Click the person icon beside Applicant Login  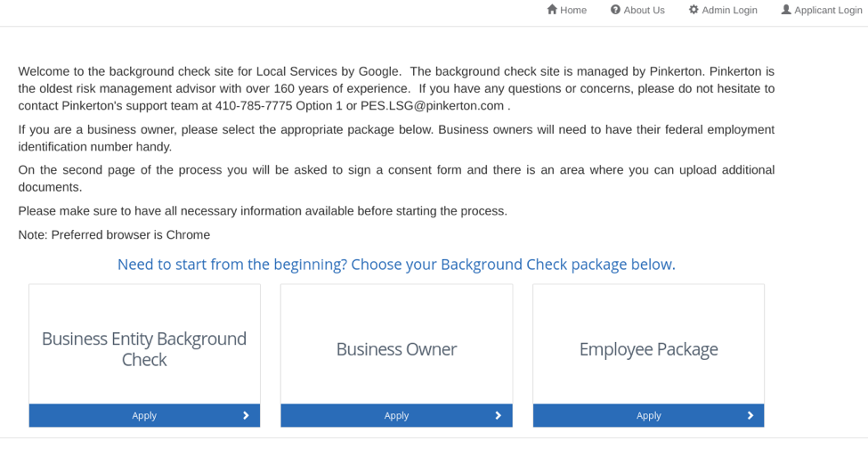click(x=786, y=10)
